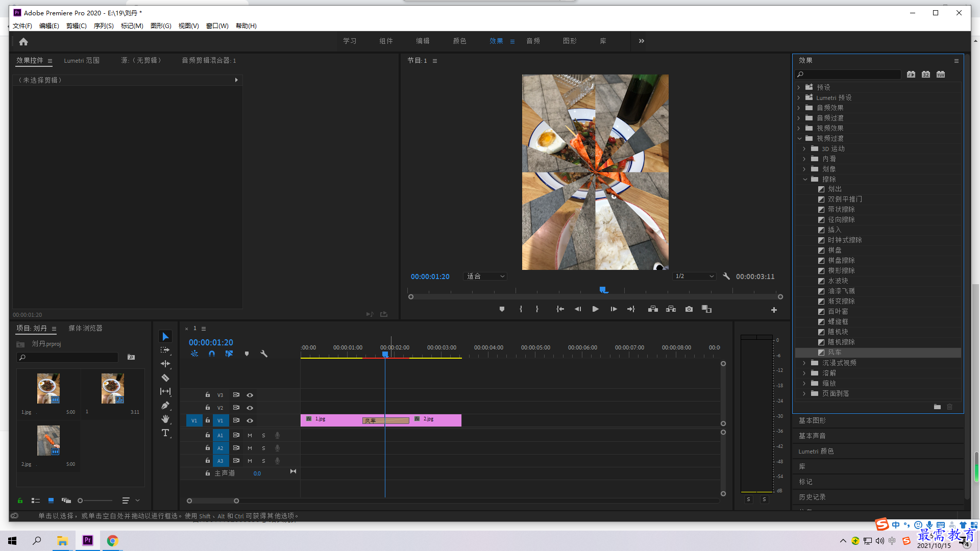Expand the 音频效果 folder
Image resolution: width=980 pixels, height=551 pixels.
click(x=799, y=108)
